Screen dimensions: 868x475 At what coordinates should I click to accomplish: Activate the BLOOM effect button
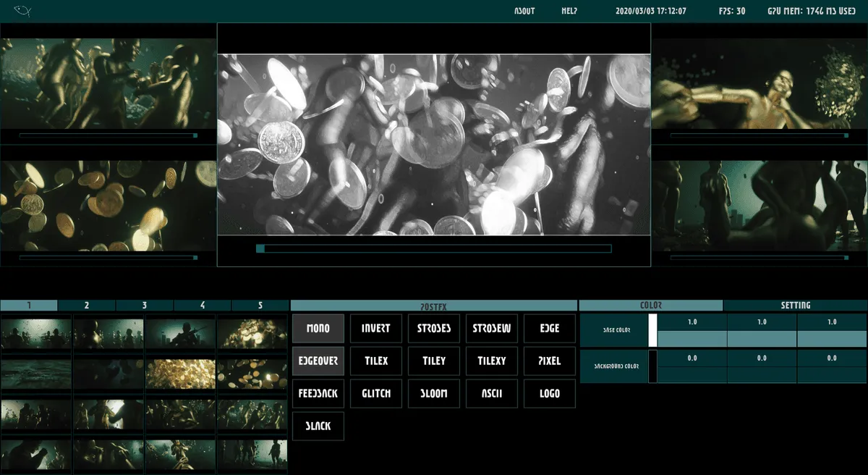[x=433, y=393]
